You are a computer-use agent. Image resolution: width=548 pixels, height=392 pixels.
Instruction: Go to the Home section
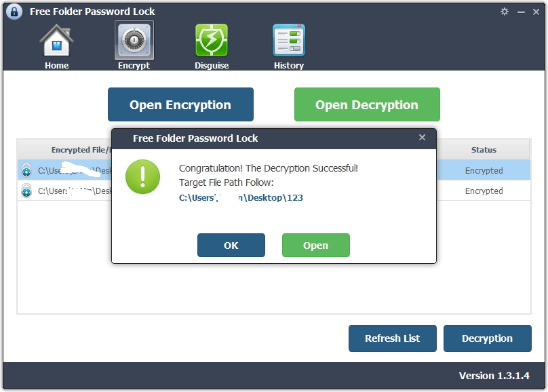[x=56, y=47]
